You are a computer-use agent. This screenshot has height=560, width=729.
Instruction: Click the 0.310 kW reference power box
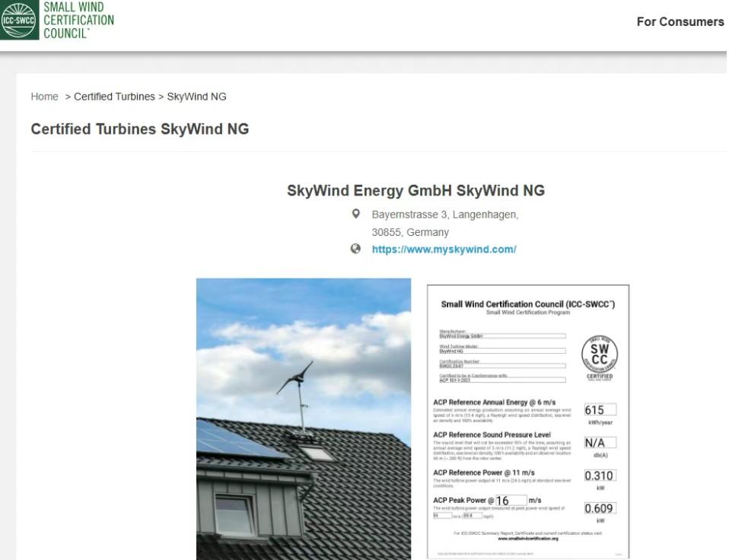click(x=600, y=476)
